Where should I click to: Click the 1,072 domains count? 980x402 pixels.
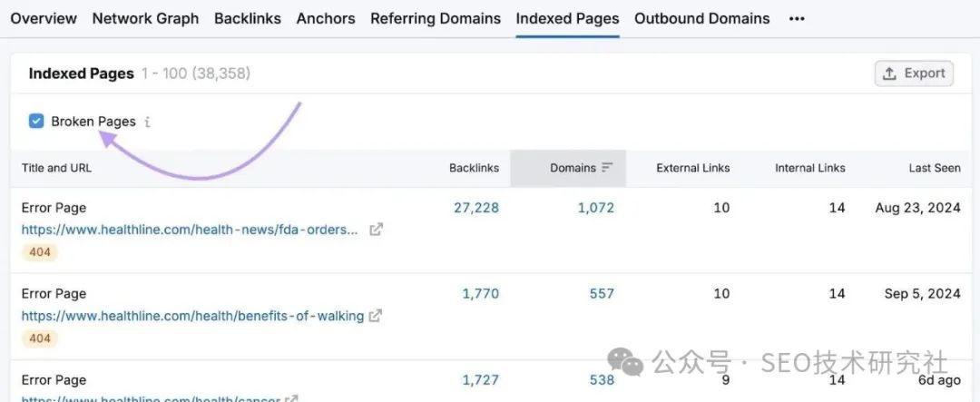(x=595, y=208)
